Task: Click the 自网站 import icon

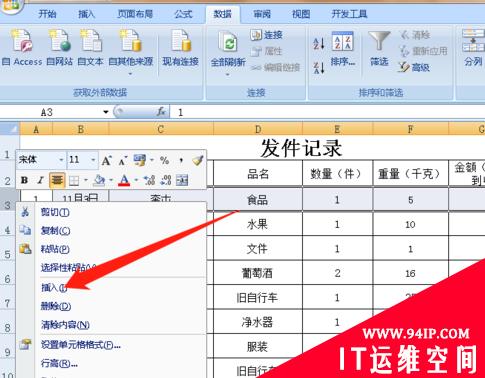Action: click(60, 47)
